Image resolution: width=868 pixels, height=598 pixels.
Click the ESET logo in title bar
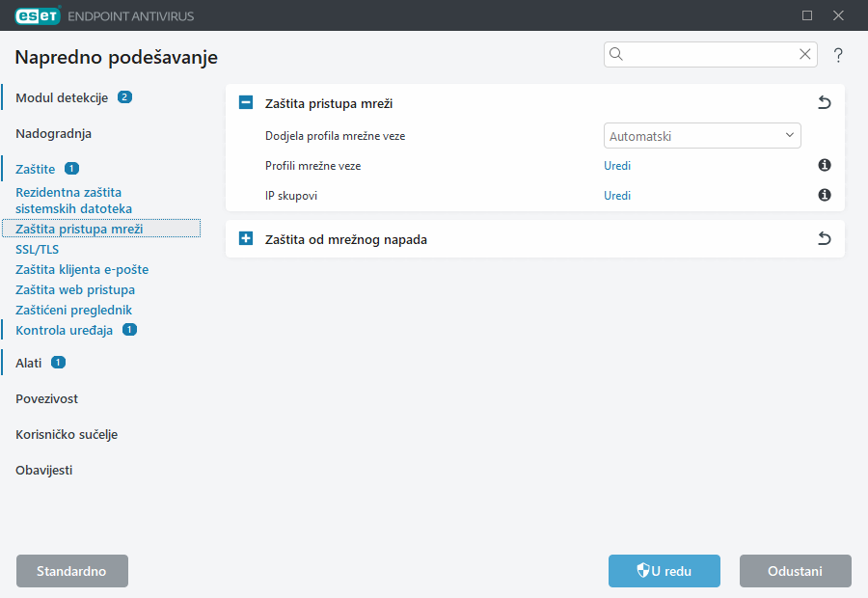(38, 15)
